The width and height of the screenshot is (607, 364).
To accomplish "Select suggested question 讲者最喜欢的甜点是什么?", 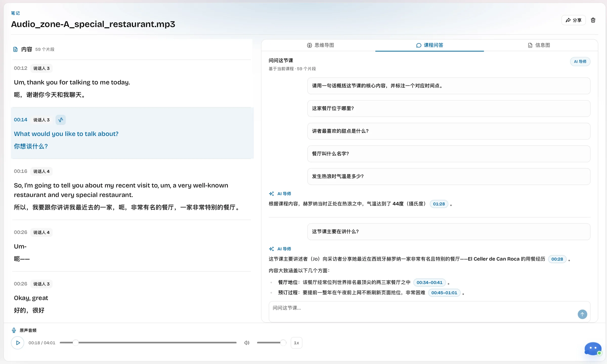I will coord(449,131).
